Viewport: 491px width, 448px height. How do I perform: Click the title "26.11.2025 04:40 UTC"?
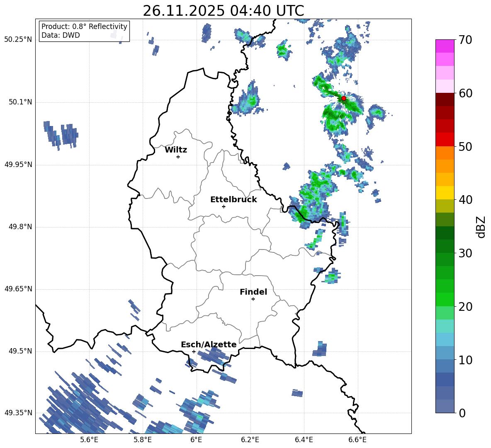click(223, 11)
